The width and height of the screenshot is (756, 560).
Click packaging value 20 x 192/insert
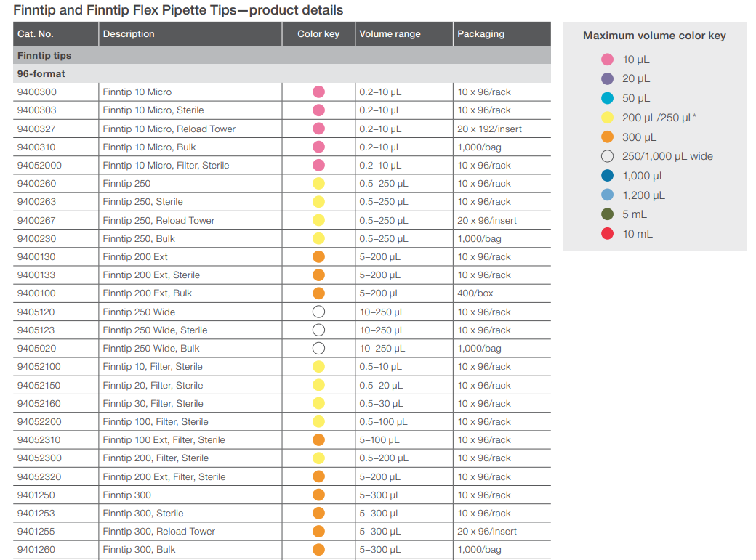pyautogui.click(x=489, y=129)
